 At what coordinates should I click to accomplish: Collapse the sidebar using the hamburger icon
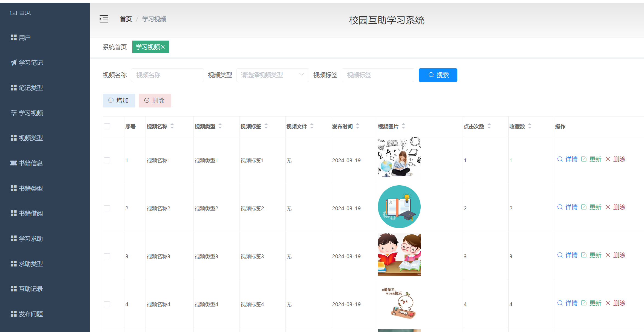(x=104, y=19)
